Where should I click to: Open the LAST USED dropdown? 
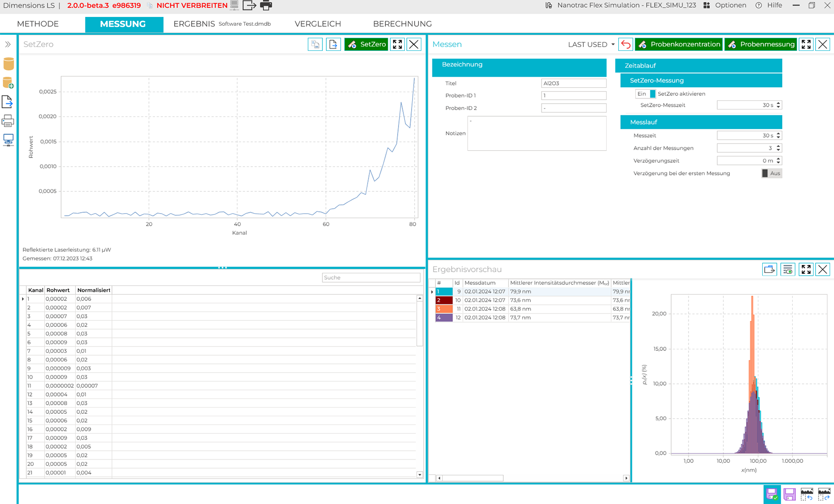591,45
